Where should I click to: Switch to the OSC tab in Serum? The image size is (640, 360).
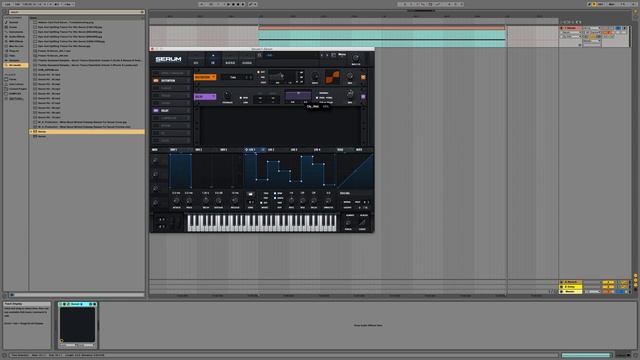coord(196,63)
